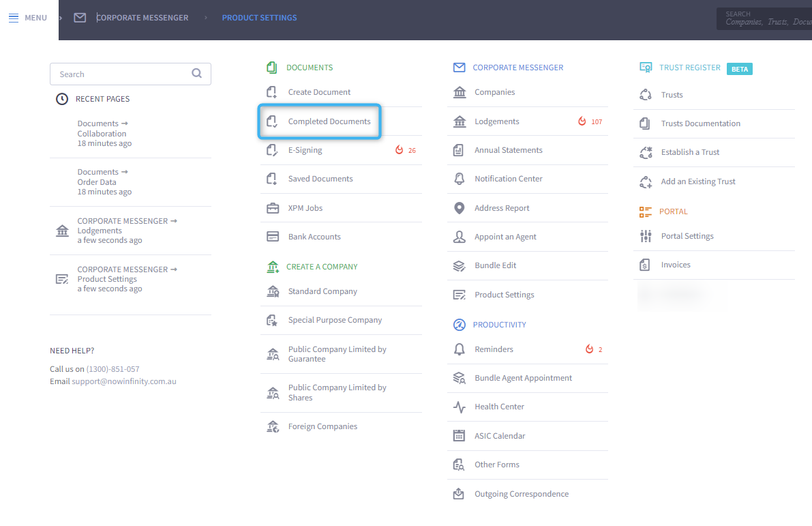This screenshot has height=526, width=812.
Task: Click the Standard Company building icon
Action: (x=273, y=291)
